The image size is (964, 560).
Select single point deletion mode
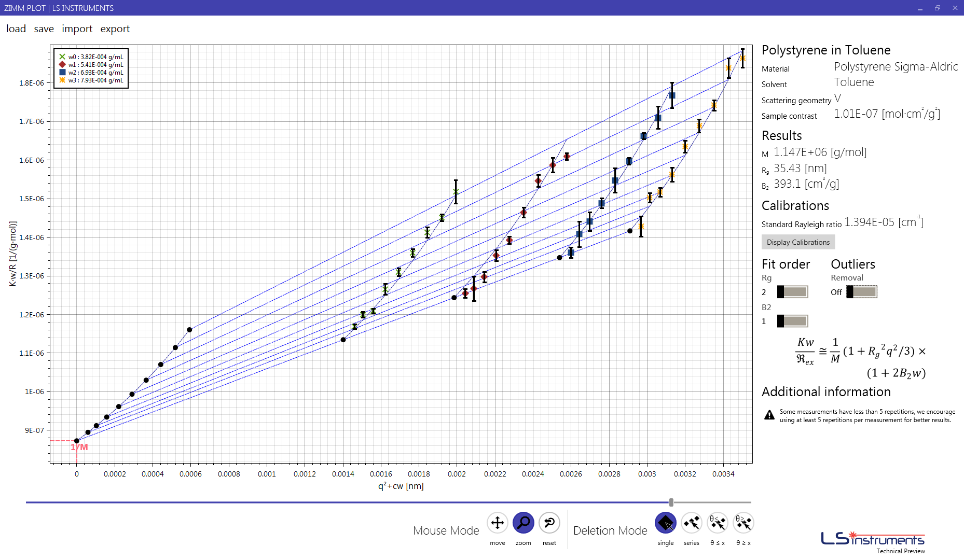tap(665, 523)
